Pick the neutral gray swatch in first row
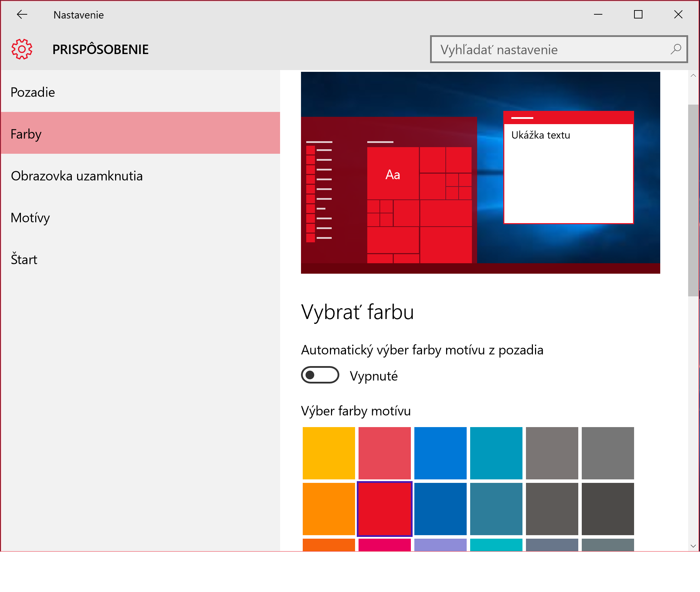This screenshot has width=700, height=592. pyautogui.click(x=608, y=453)
